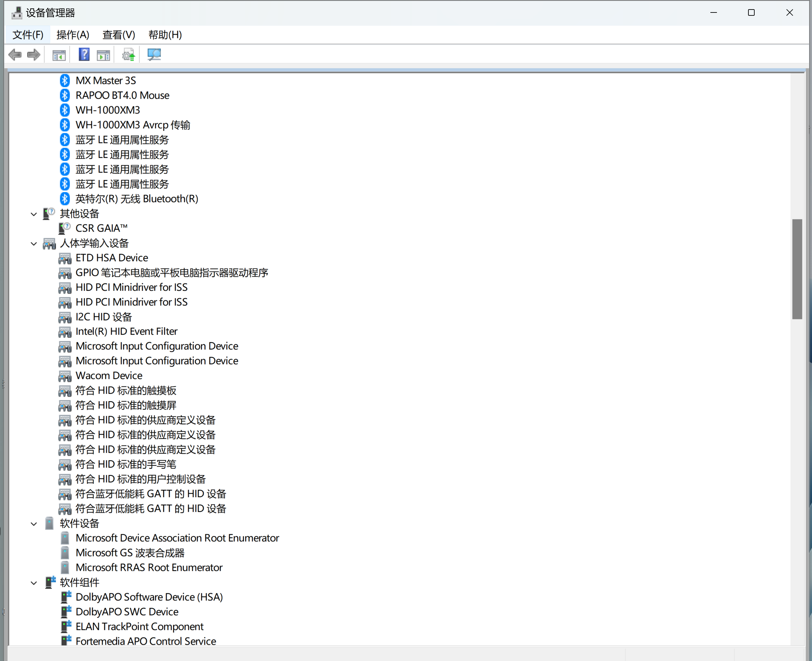Click the show/hide action pane icon
The height and width of the screenshot is (661, 812).
(103, 55)
